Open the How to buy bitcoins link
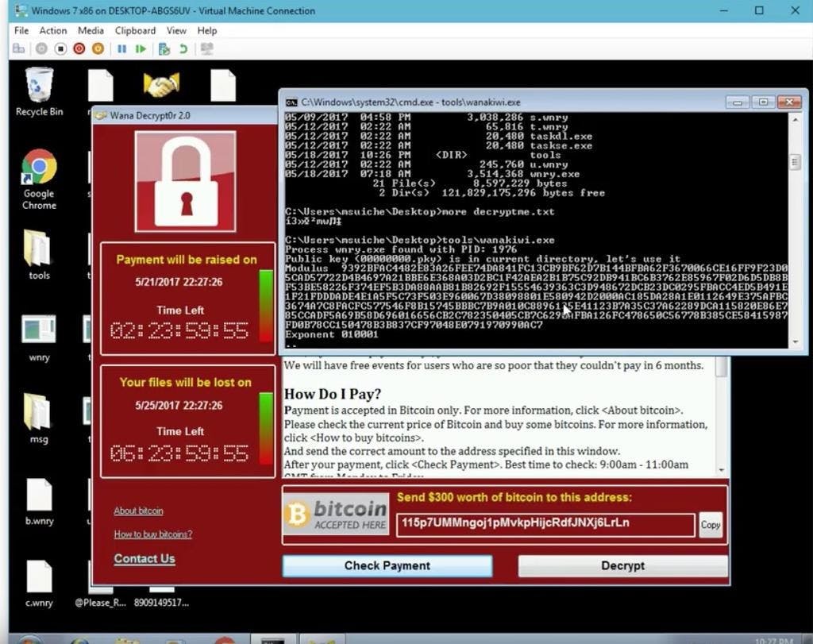 [x=153, y=534]
